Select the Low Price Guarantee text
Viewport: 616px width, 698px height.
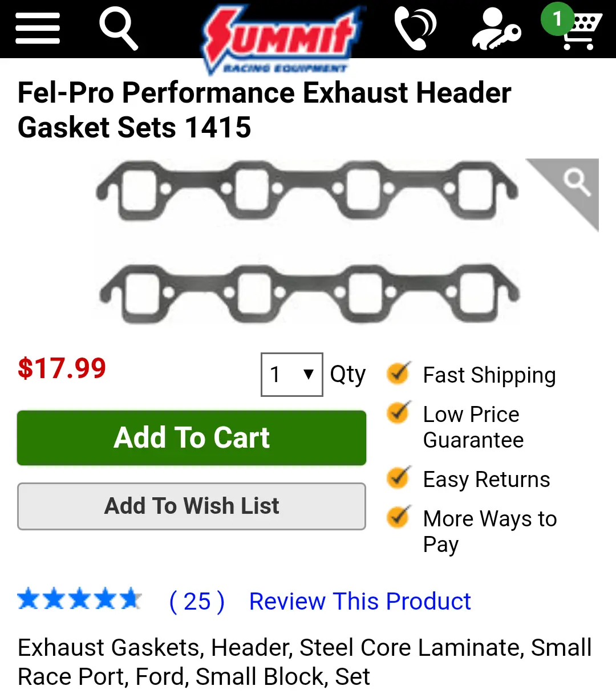click(x=473, y=427)
